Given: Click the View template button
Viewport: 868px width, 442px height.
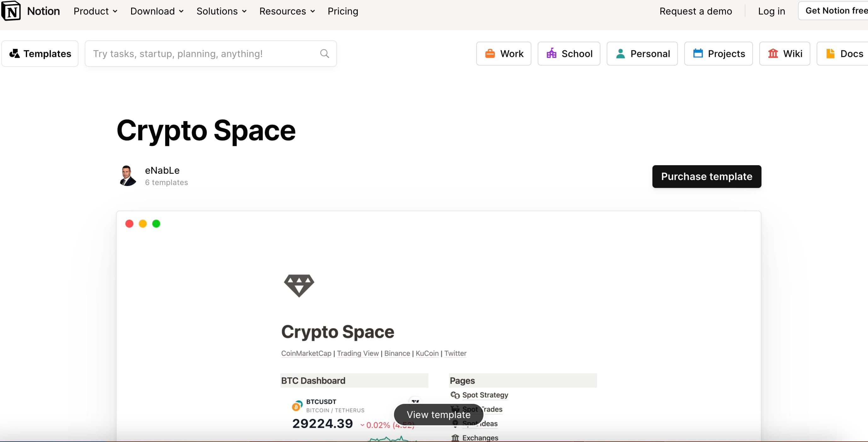Looking at the screenshot, I should (438, 414).
